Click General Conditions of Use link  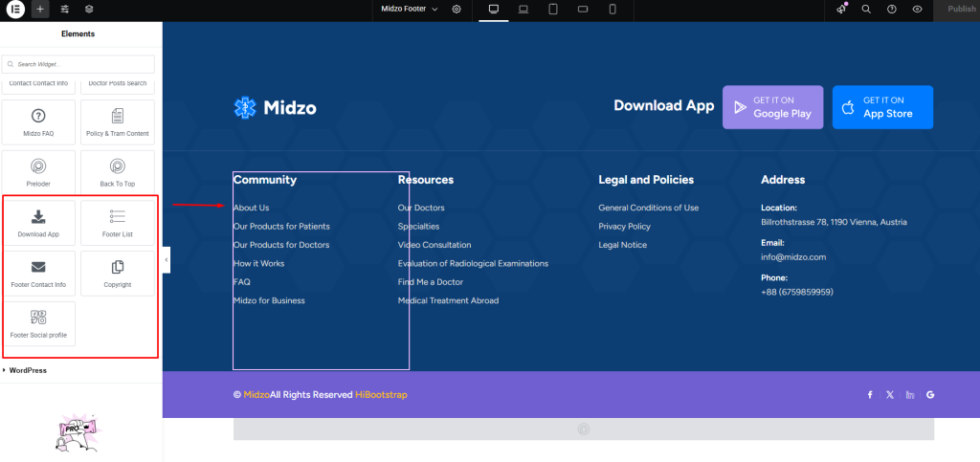649,208
